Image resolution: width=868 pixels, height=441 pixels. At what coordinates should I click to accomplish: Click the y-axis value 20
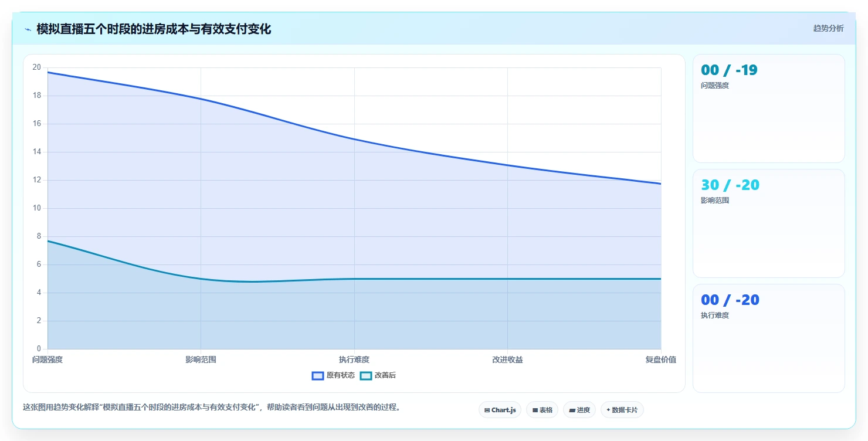pyautogui.click(x=37, y=67)
